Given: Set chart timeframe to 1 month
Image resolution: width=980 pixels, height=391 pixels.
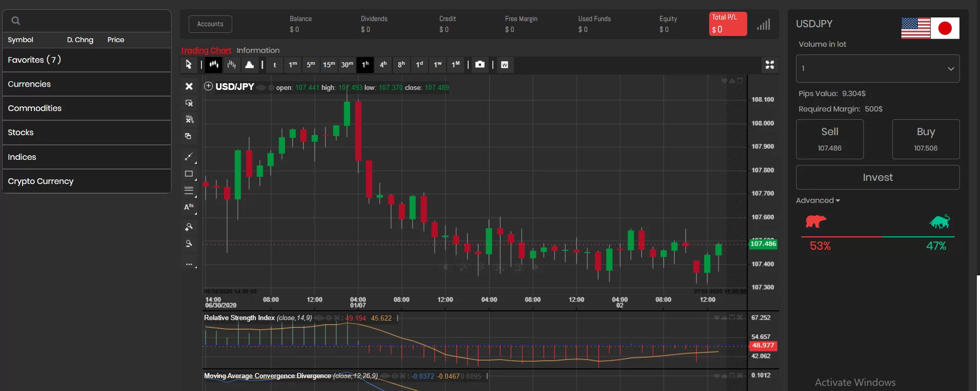Looking at the screenshot, I should click(x=456, y=65).
